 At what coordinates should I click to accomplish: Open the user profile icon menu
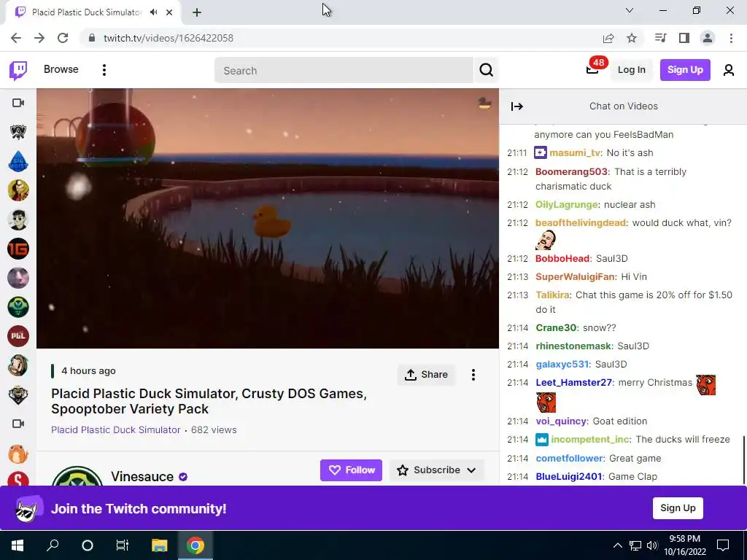[729, 71]
